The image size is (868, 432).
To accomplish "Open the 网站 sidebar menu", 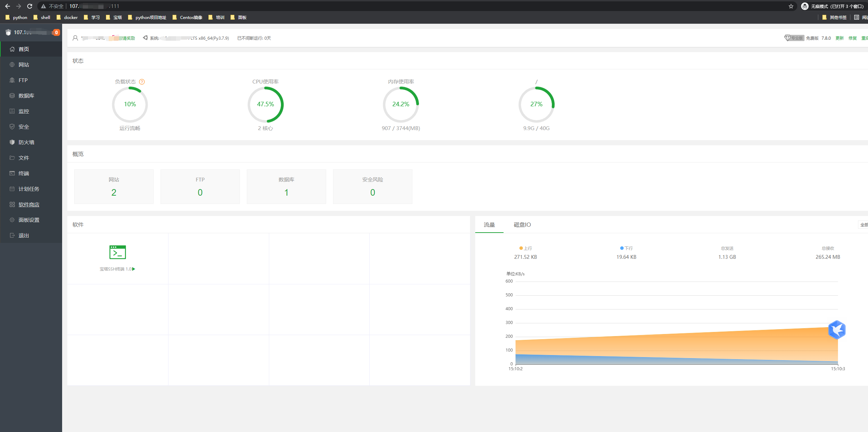I will [31, 65].
